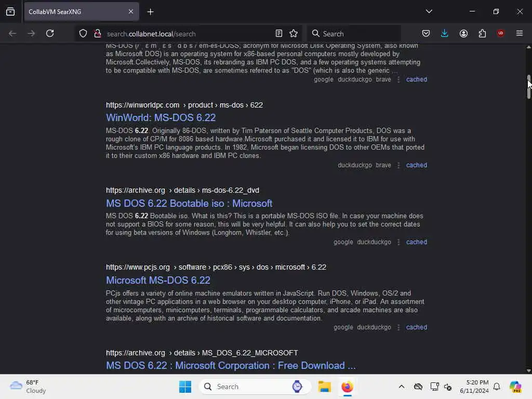Show hidden system tray icons

click(402, 387)
